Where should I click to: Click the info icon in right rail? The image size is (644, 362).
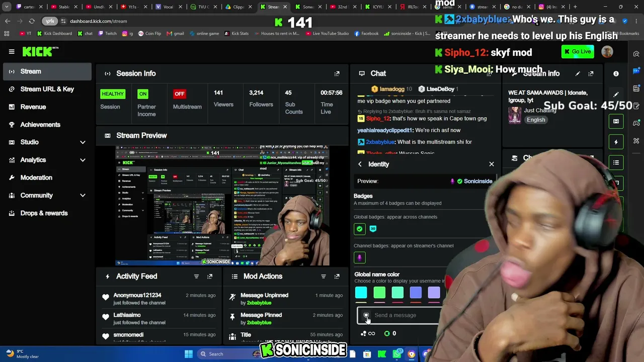(616, 73)
